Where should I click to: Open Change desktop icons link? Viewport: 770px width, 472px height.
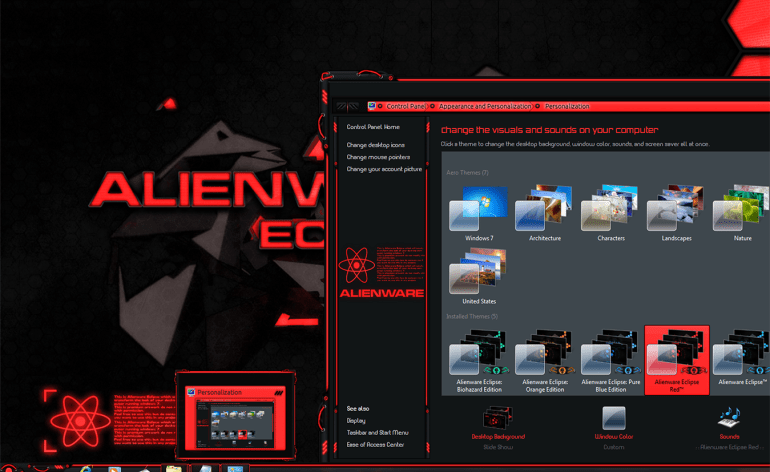375,145
